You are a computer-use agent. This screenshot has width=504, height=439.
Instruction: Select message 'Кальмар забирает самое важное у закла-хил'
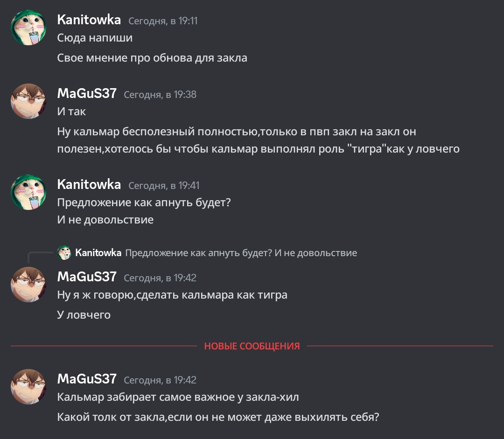tap(178, 397)
